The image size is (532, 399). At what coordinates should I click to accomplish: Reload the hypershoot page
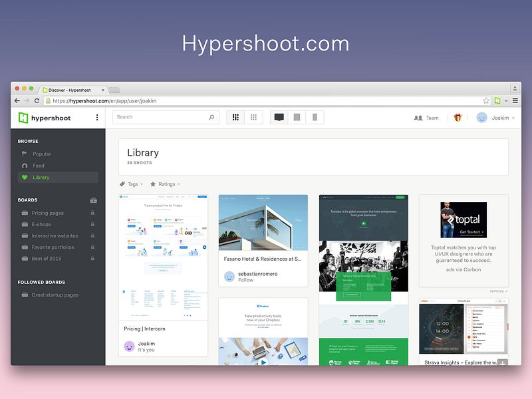(x=37, y=101)
